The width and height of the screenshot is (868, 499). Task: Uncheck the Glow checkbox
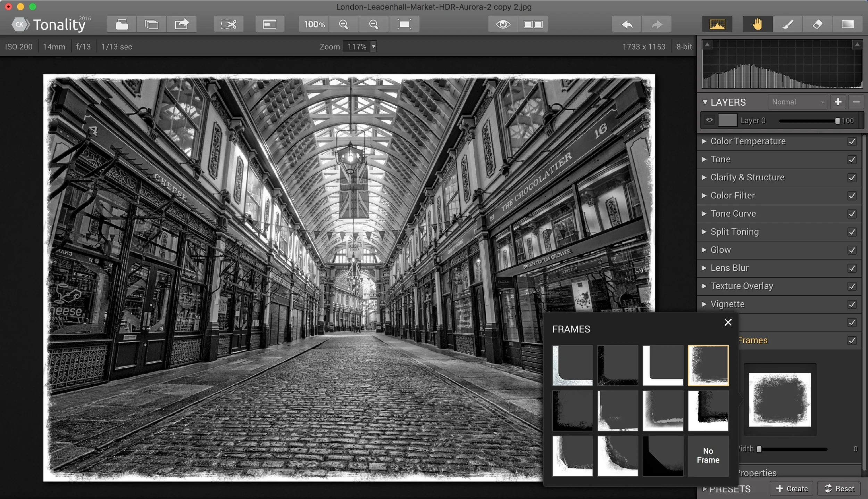852,250
